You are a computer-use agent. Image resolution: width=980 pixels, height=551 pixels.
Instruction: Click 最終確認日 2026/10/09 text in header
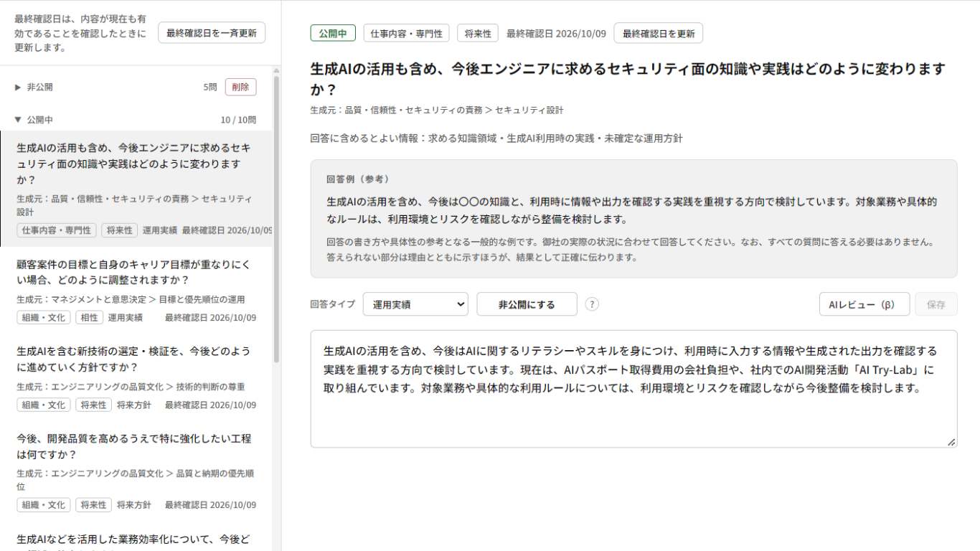(556, 34)
